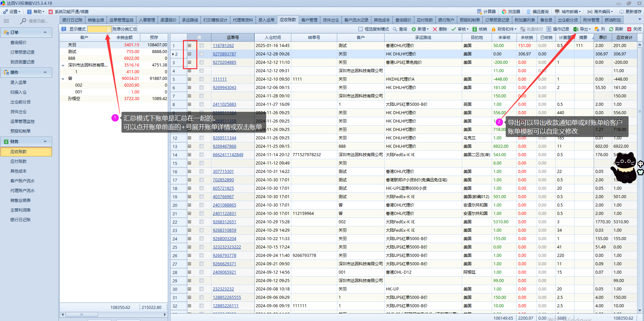Click the hamburger menu icon in sidebar
Viewport: 644px width, 321px height.
(6, 21)
